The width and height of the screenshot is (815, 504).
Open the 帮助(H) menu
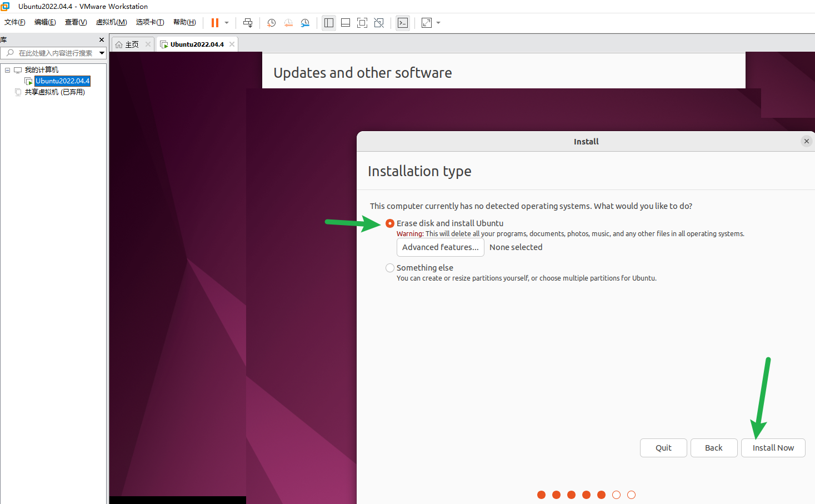click(x=184, y=22)
